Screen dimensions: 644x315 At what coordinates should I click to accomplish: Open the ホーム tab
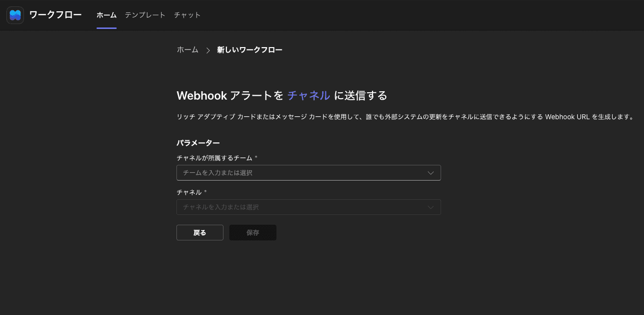106,15
